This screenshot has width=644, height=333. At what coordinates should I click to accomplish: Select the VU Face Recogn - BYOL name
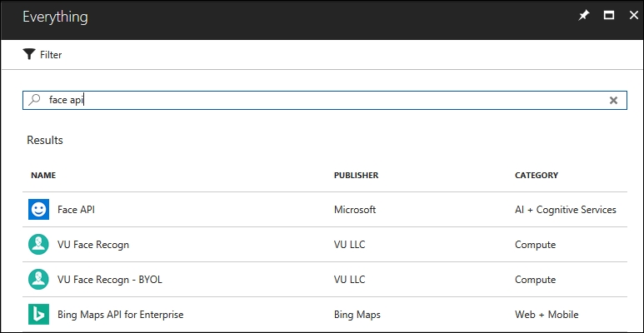click(x=109, y=280)
